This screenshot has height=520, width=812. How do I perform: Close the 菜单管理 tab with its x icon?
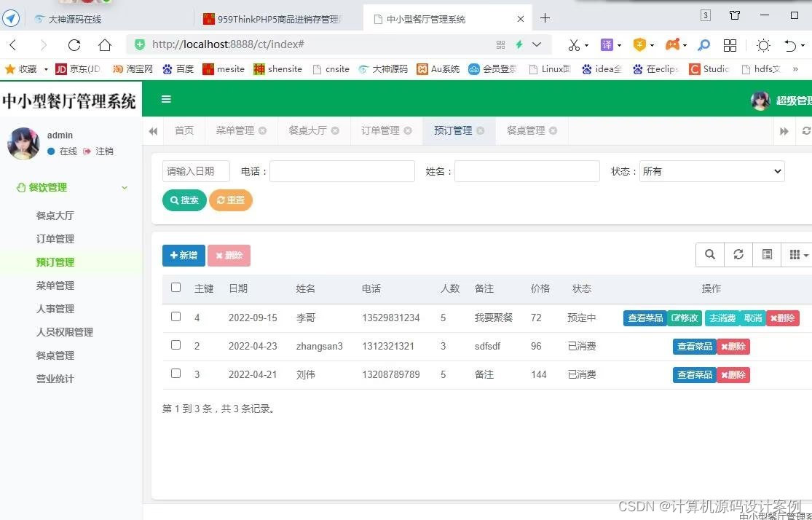click(x=263, y=130)
